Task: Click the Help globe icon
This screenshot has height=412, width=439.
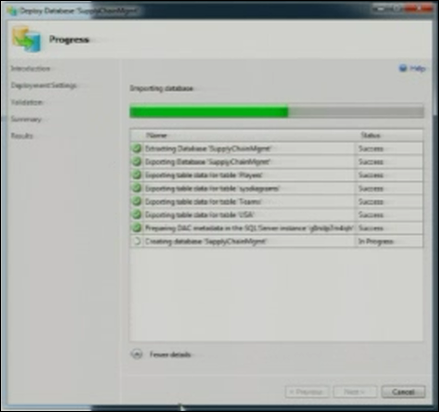Action: tap(403, 68)
